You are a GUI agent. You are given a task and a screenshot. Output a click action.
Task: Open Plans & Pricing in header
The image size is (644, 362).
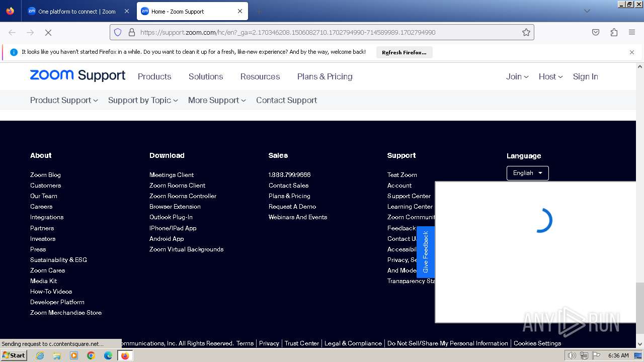pyautogui.click(x=325, y=76)
